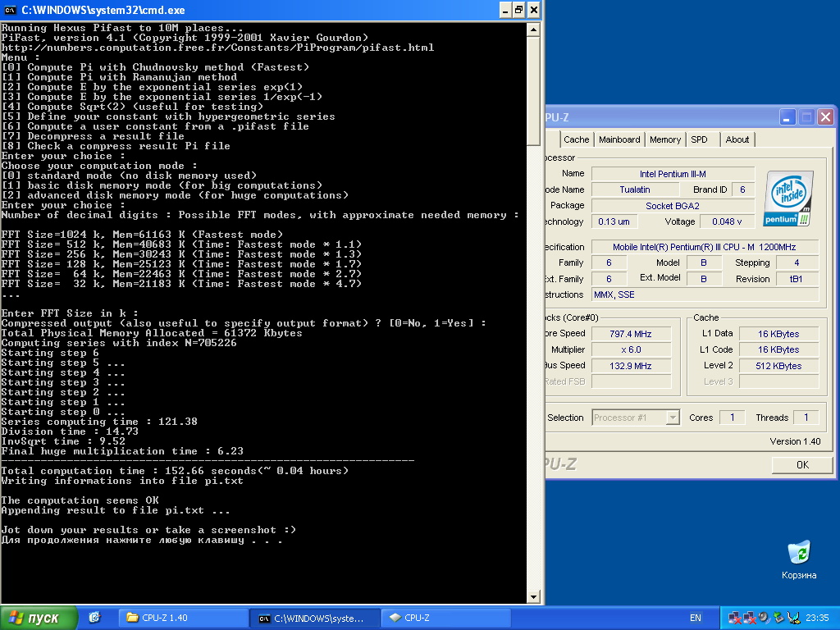The width and height of the screenshot is (840, 630).
Task: Click the 'Total Physical Memory Allocated' line
Action: 152,333
